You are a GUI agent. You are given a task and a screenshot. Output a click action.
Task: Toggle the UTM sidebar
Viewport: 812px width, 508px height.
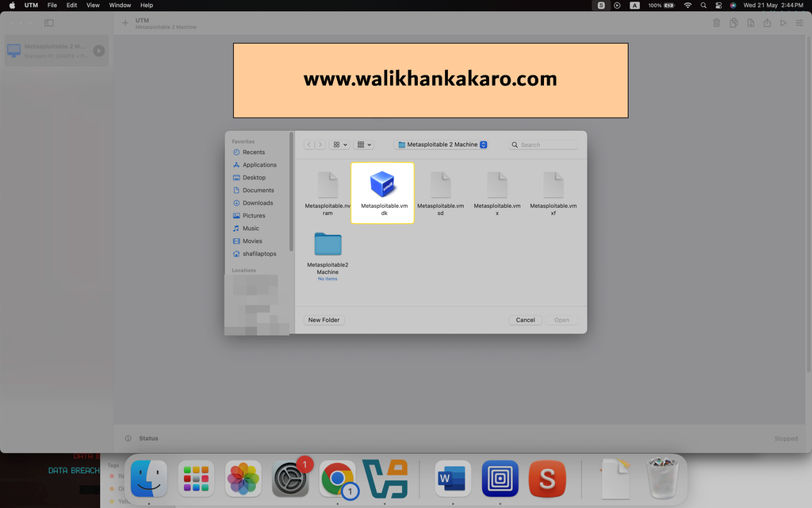(49, 23)
